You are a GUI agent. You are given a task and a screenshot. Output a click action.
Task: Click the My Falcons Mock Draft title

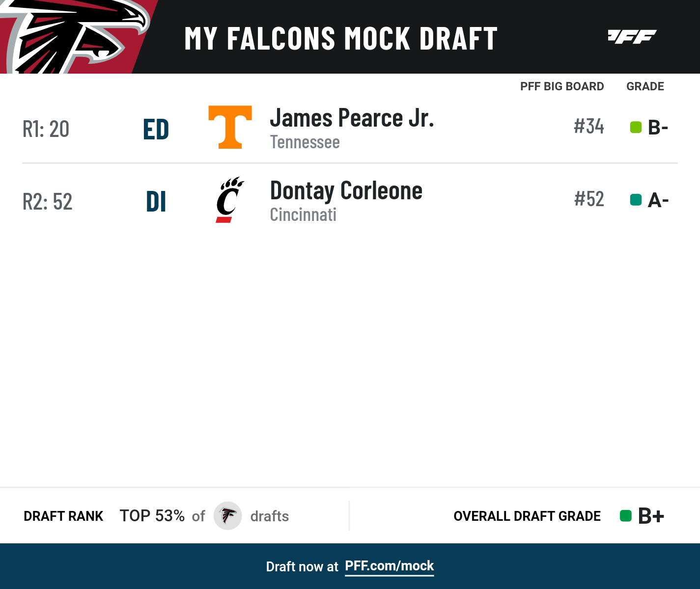click(x=341, y=39)
